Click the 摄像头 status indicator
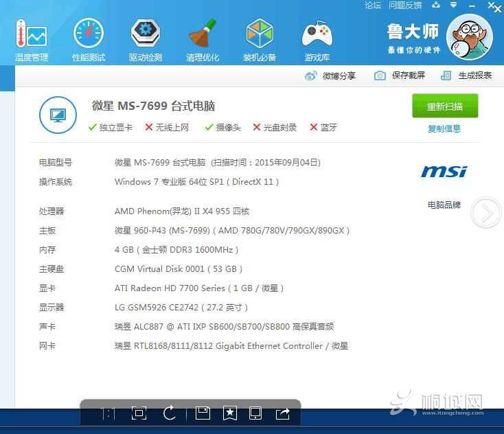This screenshot has height=434, width=504. click(x=222, y=128)
